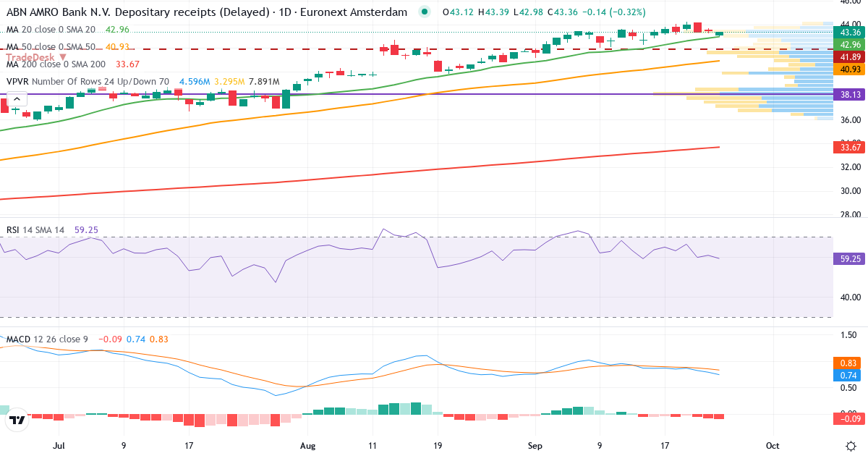Image resolution: width=868 pixels, height=456 pixels.
Task: Select the VPVR Number Of Rows legend
Action: [88, 82]
